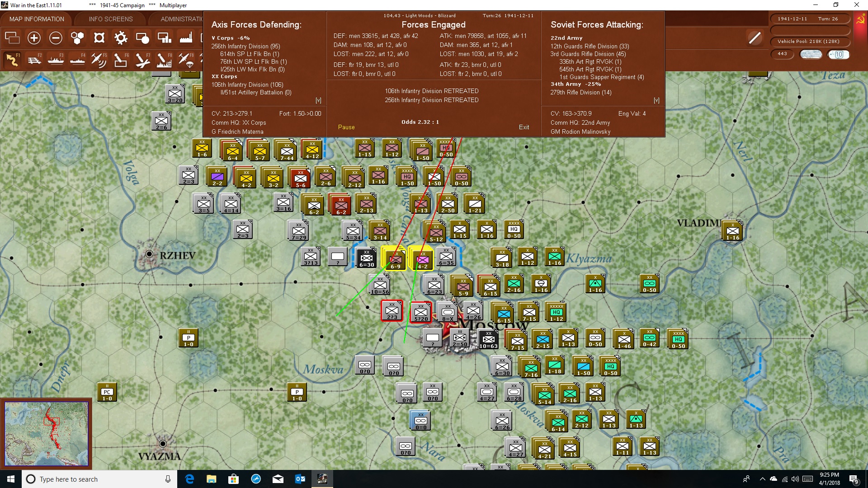Click 1st Guards Sapper Regiment entry
The width and height of the screenshot is (868, 488).
602,77
